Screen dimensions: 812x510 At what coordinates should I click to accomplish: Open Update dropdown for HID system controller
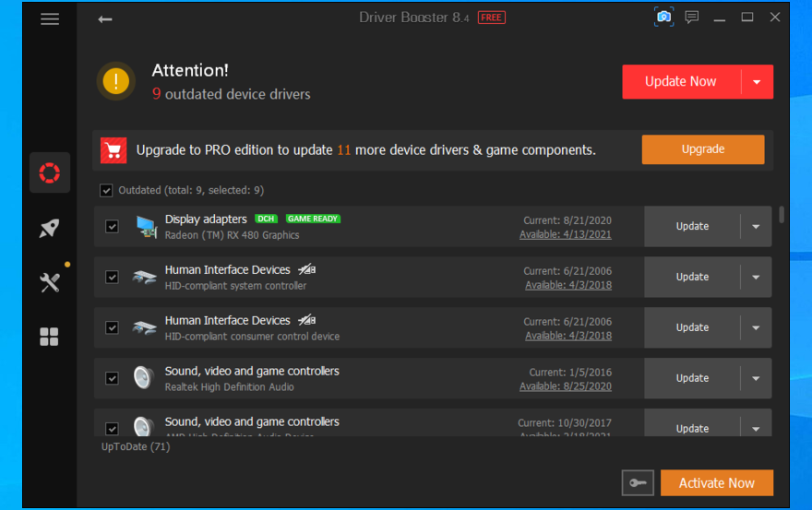(x=756, y=277)
